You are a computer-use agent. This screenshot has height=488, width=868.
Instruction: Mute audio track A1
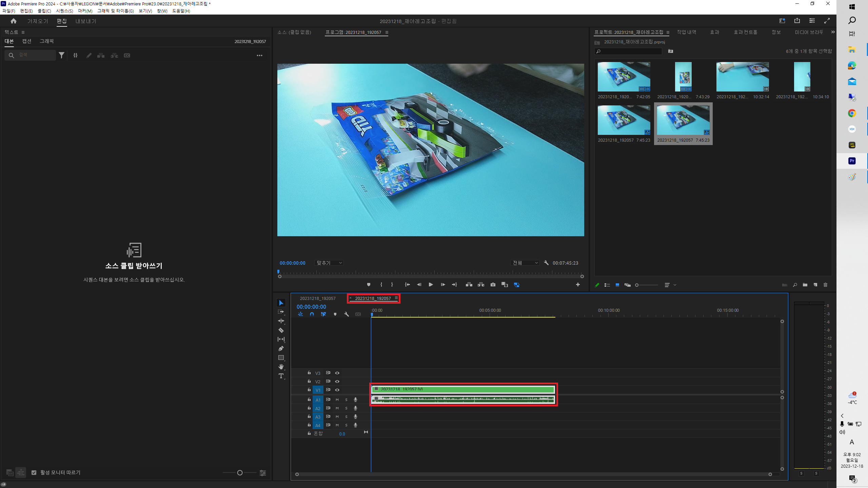point(337,400)
